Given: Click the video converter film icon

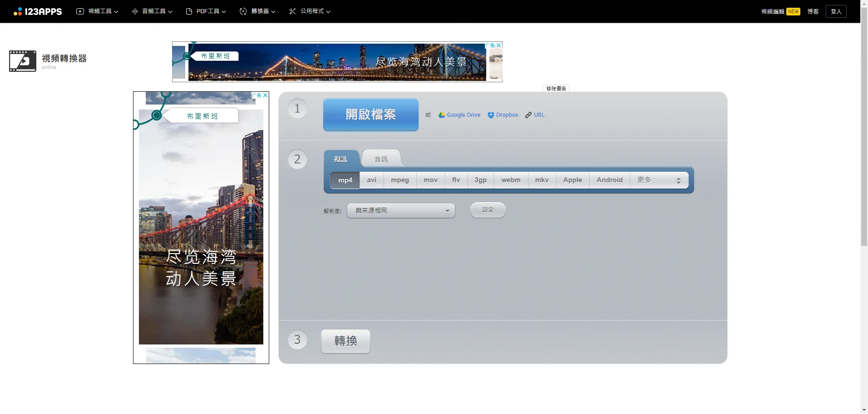Looking at the screenshot, I should (x=23, y=61).
